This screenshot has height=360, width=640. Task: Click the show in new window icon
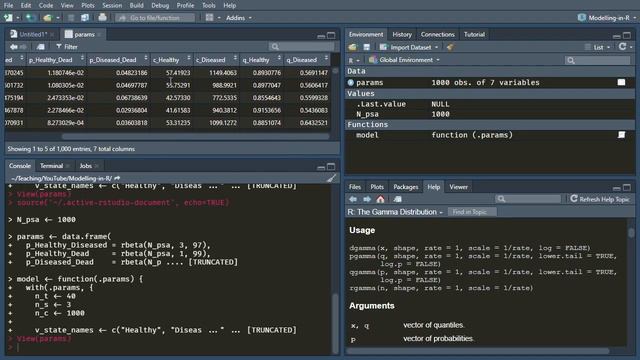(x=40, y=47)
